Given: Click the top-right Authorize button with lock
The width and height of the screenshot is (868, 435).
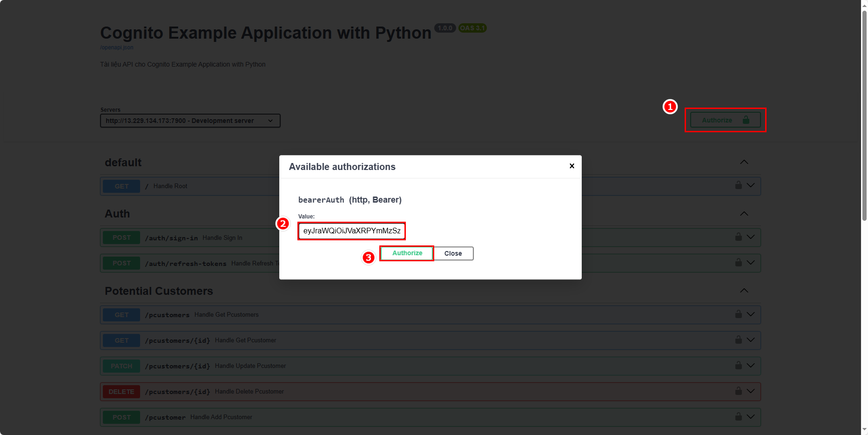Looking at the screenshot, I should (x=725, y=120).
